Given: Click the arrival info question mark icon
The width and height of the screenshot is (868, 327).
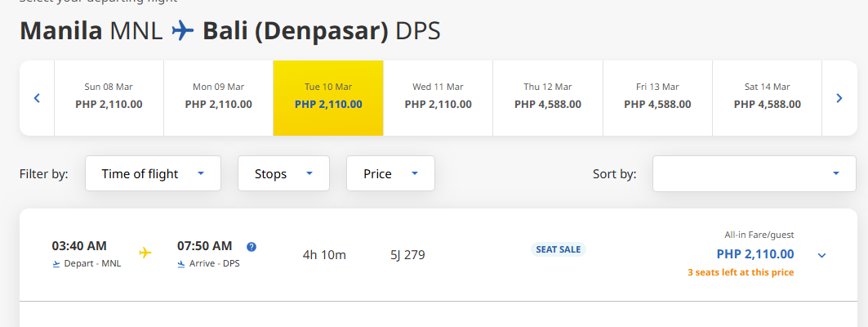Looking at the screenshot, I should pyautogui.click(x=251, y=247).
